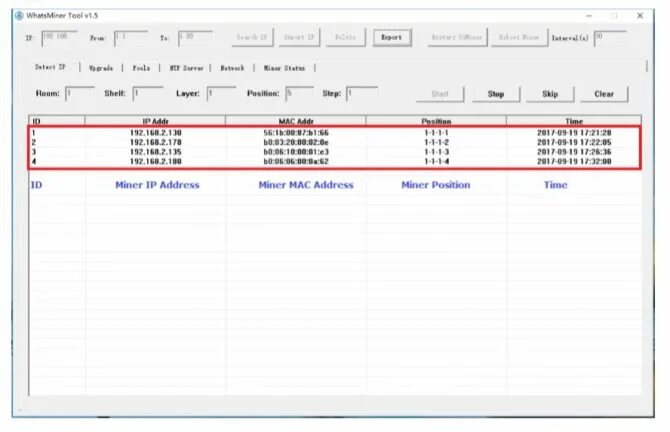Click MAC address b0:06:06:00:0a:62
The width and height of the screenshot is (670, 432).
[296, 162]
